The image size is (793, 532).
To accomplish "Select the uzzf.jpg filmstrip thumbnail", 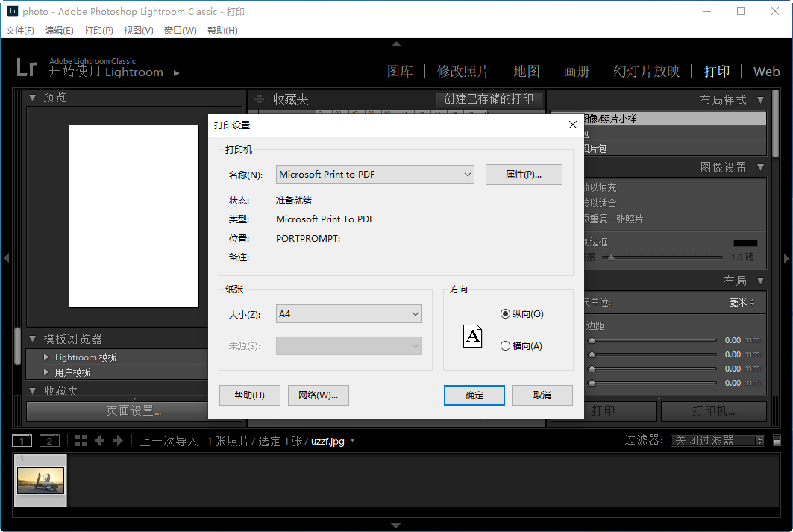I will pyautogui.click(x=41, y=481).
